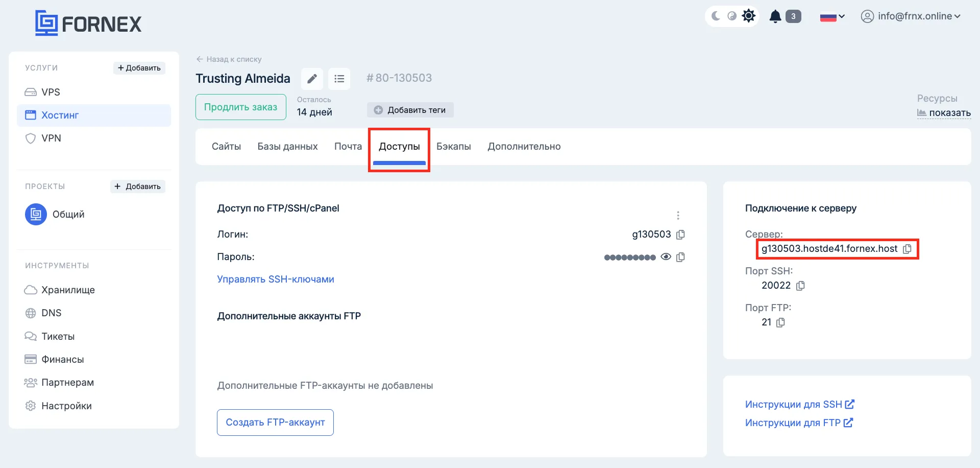Viewport: 980px width, 468px height.
Task: Copy the FTP port 21
Action: (x=780, y=322)
